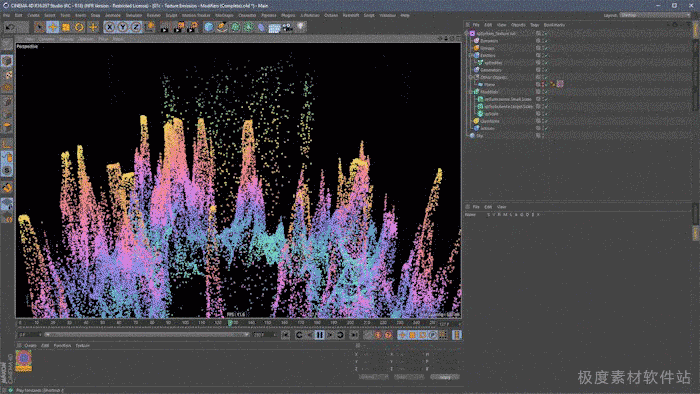The width and height of the screenshot is (700, 394).
Task: Open the MoGraph menu
Action: pos(224,15)
